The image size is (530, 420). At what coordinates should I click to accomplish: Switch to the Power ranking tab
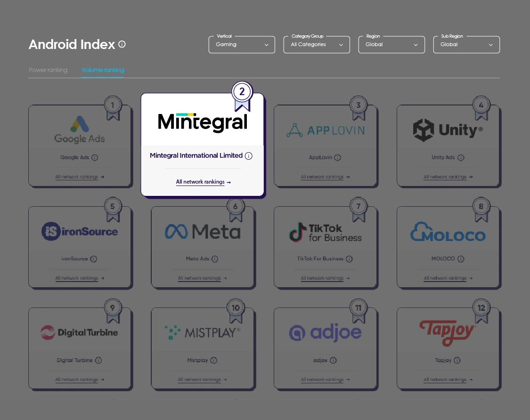pos(48,70)
